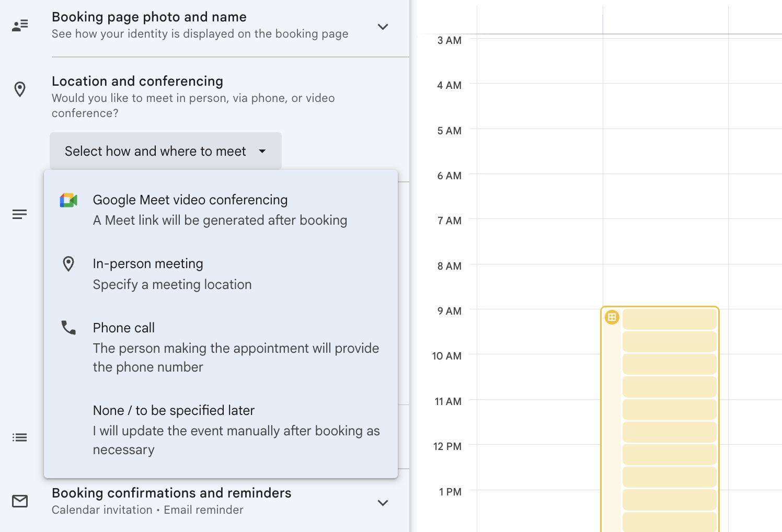Click the location pin icon beside In-person meeting
The height and width of the screenshot is (532, 782).
click(x=68, y=263)
